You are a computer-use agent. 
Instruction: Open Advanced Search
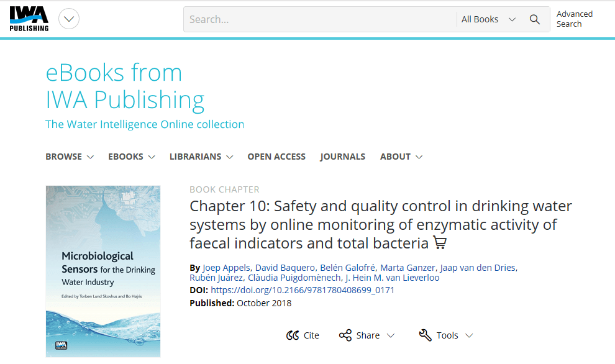[x=575, y=19]
